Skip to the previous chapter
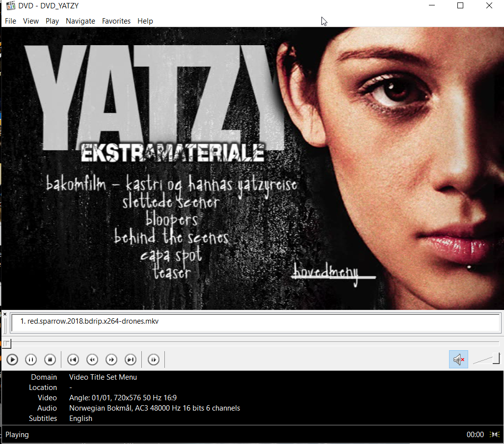 [73, 360]
